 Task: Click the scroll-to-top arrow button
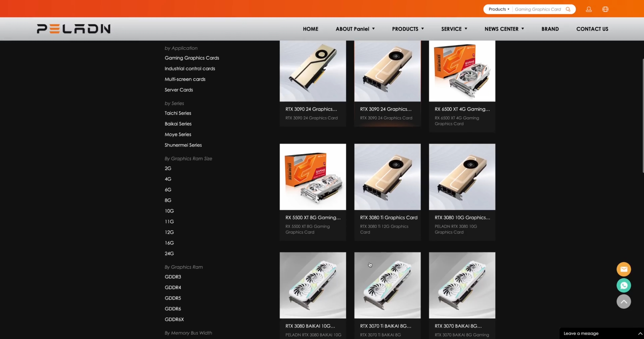click(624, 302)
